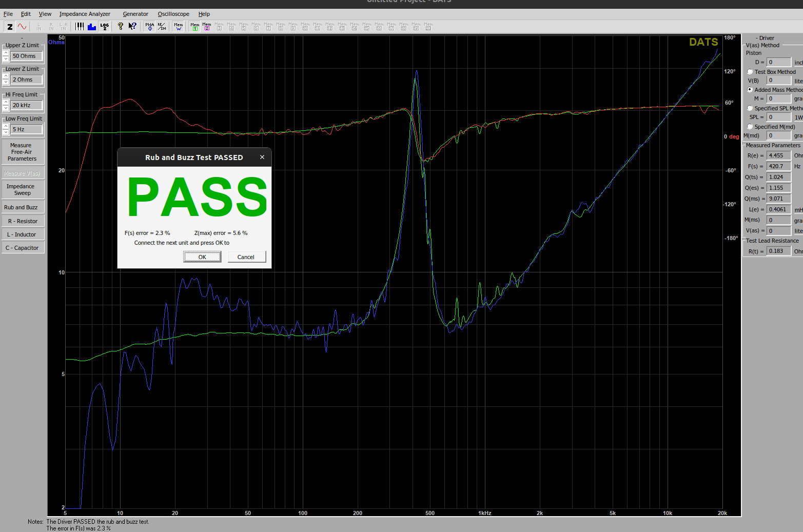Screen dimensions: 803x532
Task: Click the Hi Freq Limit 20 kHz field
Action: point(27,105)
